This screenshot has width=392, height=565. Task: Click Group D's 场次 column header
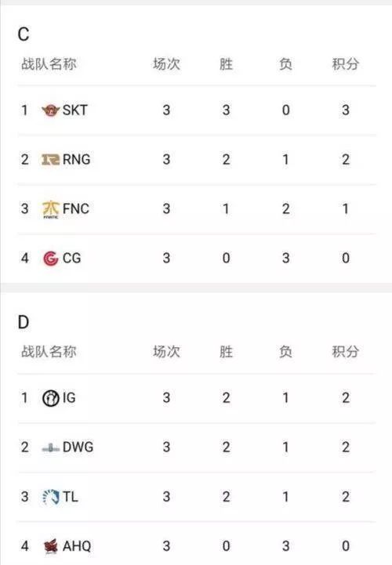166,352
